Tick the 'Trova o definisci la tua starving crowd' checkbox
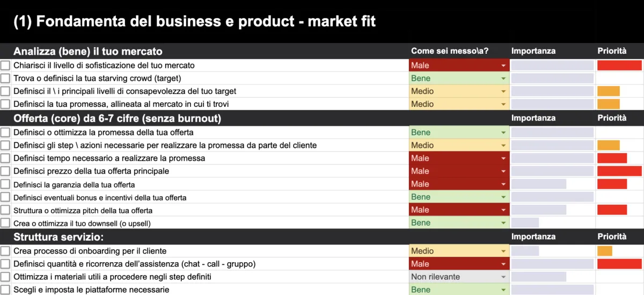The image size is (644, 295). (x=5, y=78)
